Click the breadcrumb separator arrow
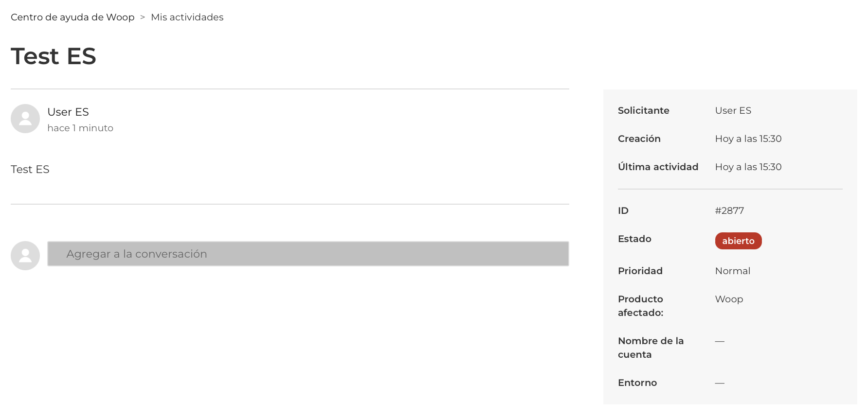The image size is (868, 419). tap(143, 17)
